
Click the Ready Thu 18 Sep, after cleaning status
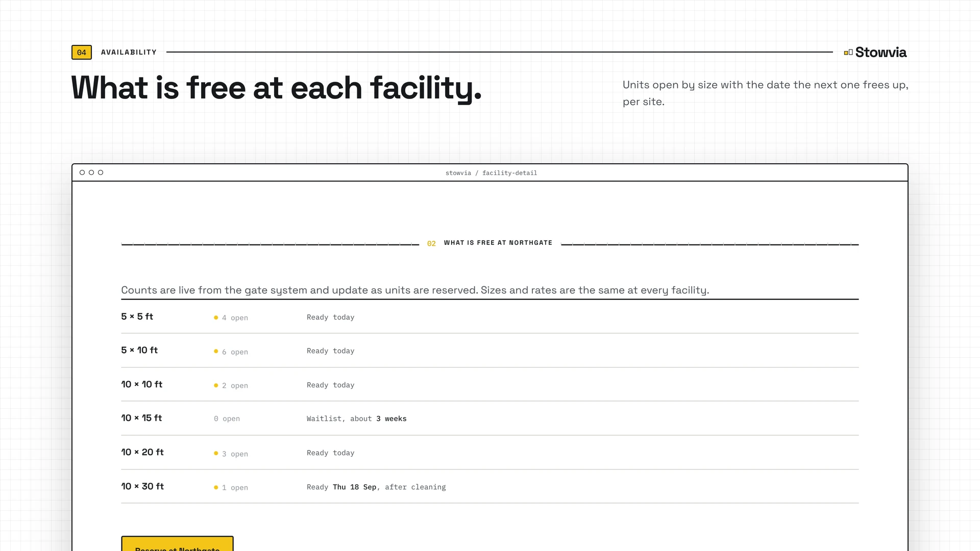376,487
